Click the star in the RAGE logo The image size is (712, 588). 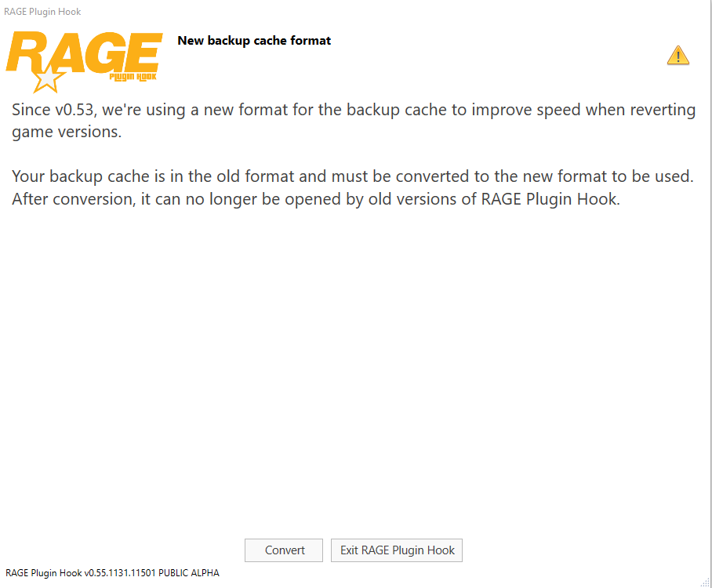(47, 78)
